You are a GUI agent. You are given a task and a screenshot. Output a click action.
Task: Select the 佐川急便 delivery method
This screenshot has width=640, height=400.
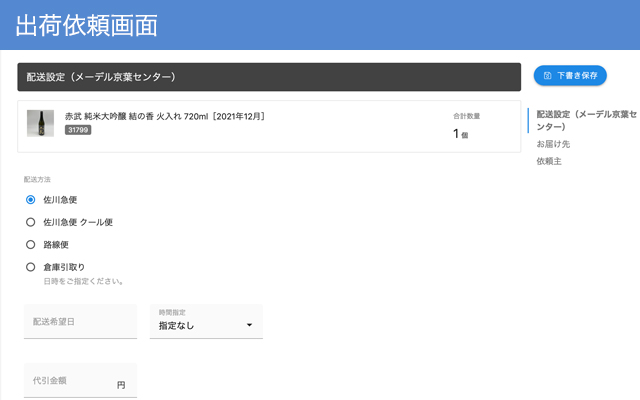tap(31, 199)
